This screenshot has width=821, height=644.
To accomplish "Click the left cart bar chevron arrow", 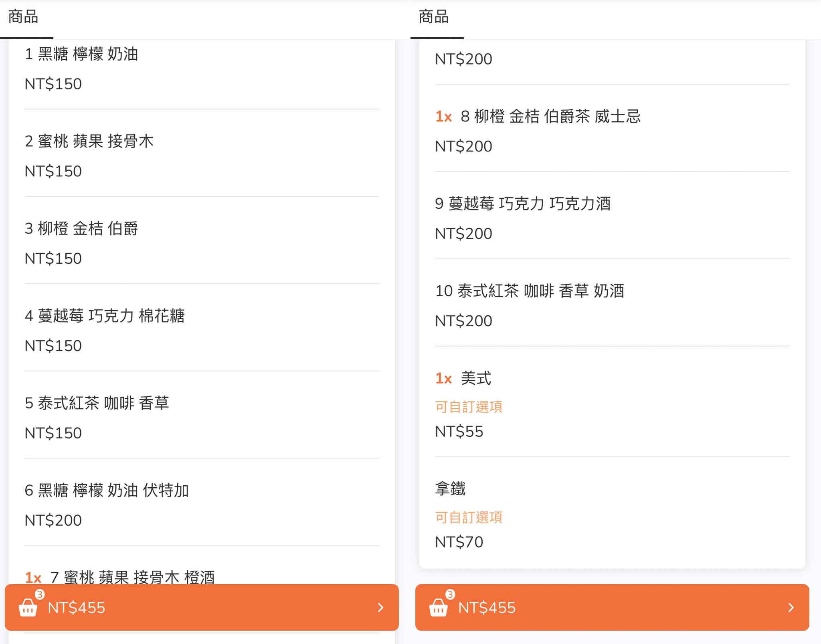I will tap(380, 608).
